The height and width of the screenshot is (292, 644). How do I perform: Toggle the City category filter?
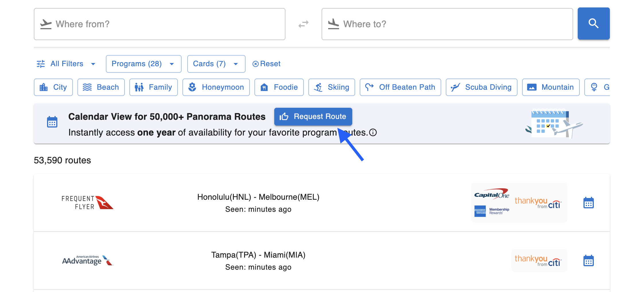[53, 87]
